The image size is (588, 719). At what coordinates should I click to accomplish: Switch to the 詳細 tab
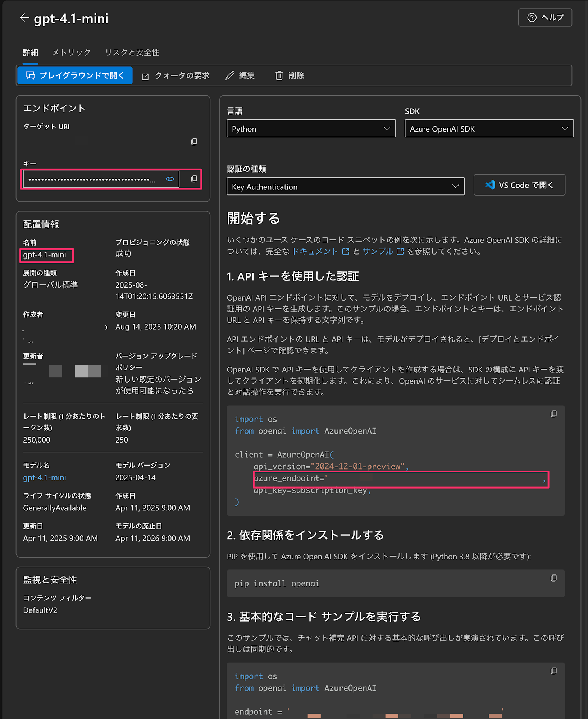tap(31, 52)
